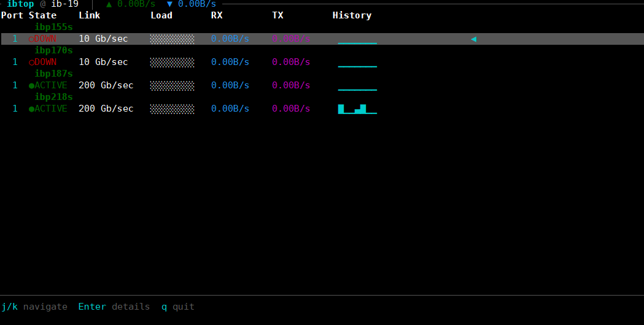Click the ib-19 hostname in header
Image resolution: width=644 pixels, height=325 pixels.
click(x=64, y=4)
